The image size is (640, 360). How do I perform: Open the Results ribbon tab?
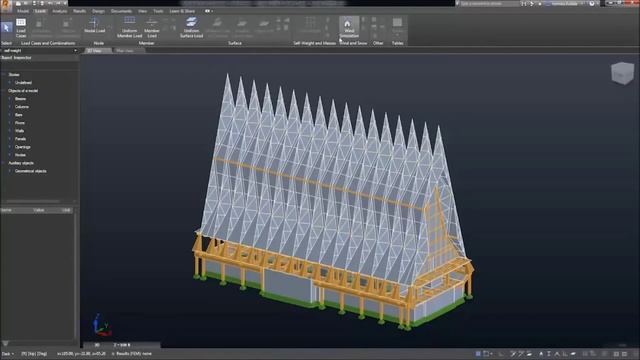(79, 11)
